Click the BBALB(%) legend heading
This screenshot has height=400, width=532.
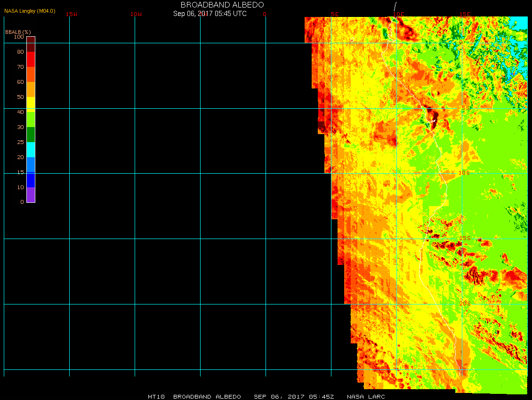click(x=17, y=32)
